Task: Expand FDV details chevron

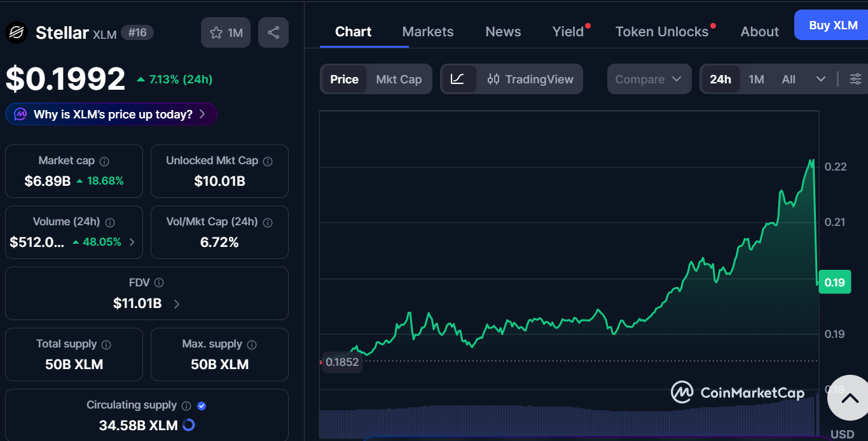Action: coord(177,304)
